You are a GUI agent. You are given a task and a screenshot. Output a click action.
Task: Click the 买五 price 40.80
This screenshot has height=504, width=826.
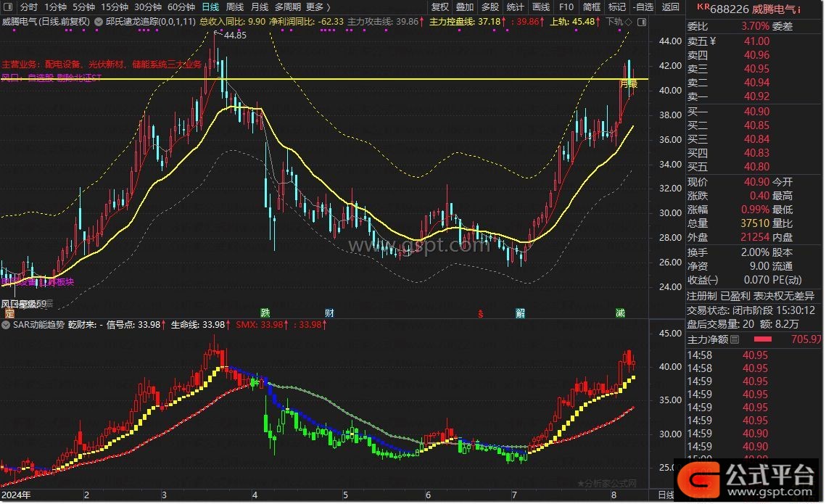[756, 167]
